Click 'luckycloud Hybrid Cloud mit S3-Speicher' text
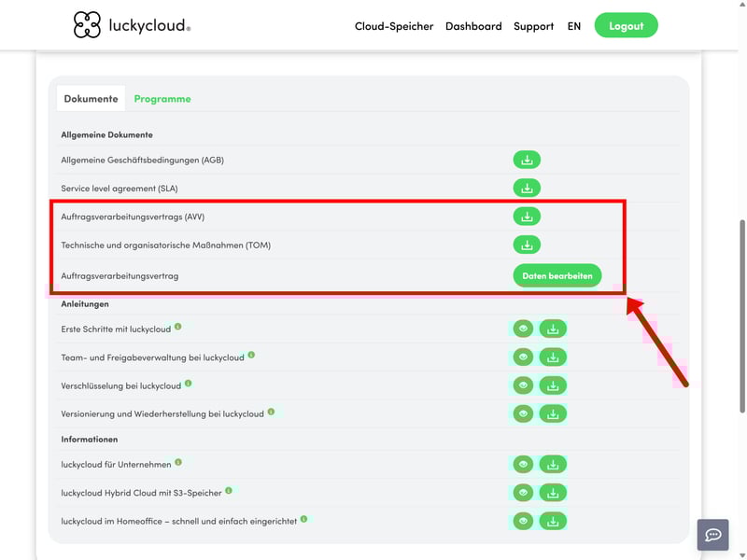Screen dimensions: 747x560 tap(142, 493)
